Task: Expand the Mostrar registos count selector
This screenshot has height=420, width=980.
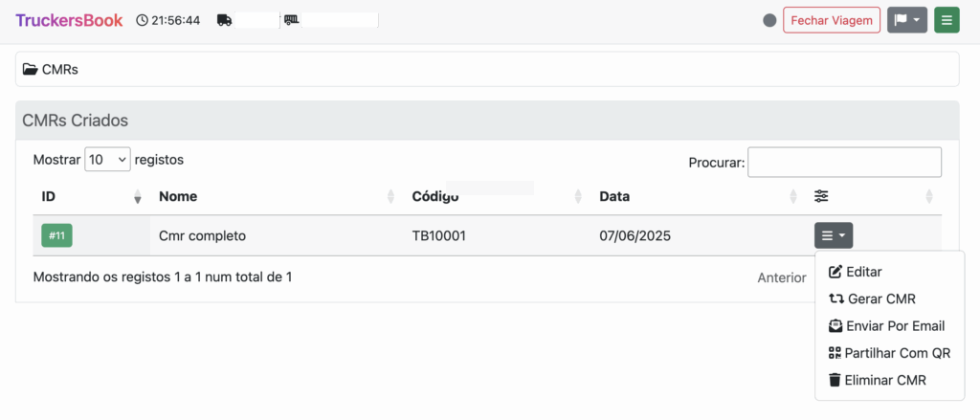Action: click(107, 160)
